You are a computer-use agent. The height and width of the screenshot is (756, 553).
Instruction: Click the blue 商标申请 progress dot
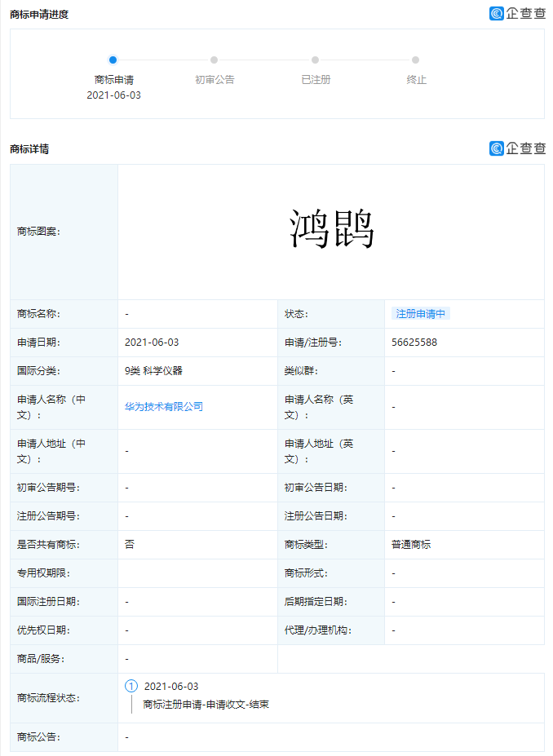[113, 60]
